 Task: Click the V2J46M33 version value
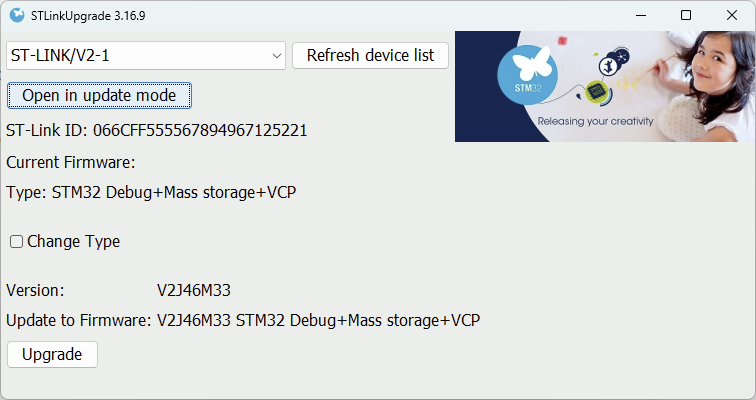194,291
